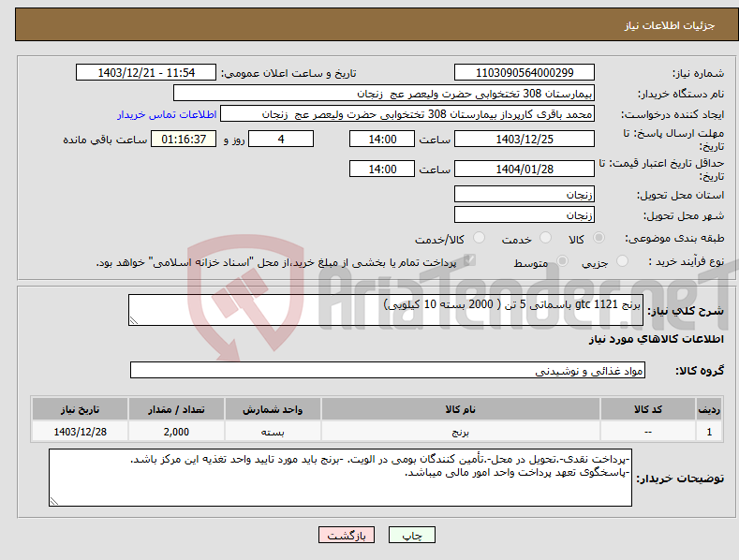Toggle the اسناد خزانه اسلامی payment checkbox

[469, 260]
